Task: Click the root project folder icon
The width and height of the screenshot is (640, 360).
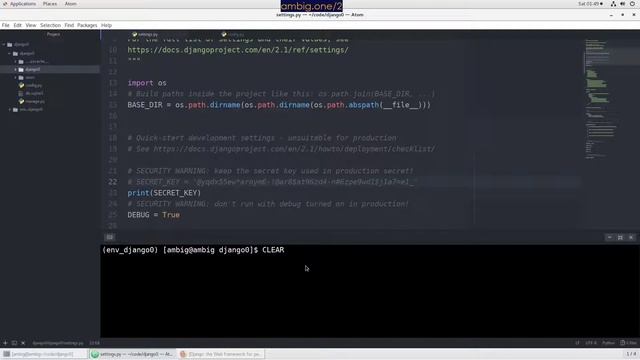Action: [x=9, y=44]
